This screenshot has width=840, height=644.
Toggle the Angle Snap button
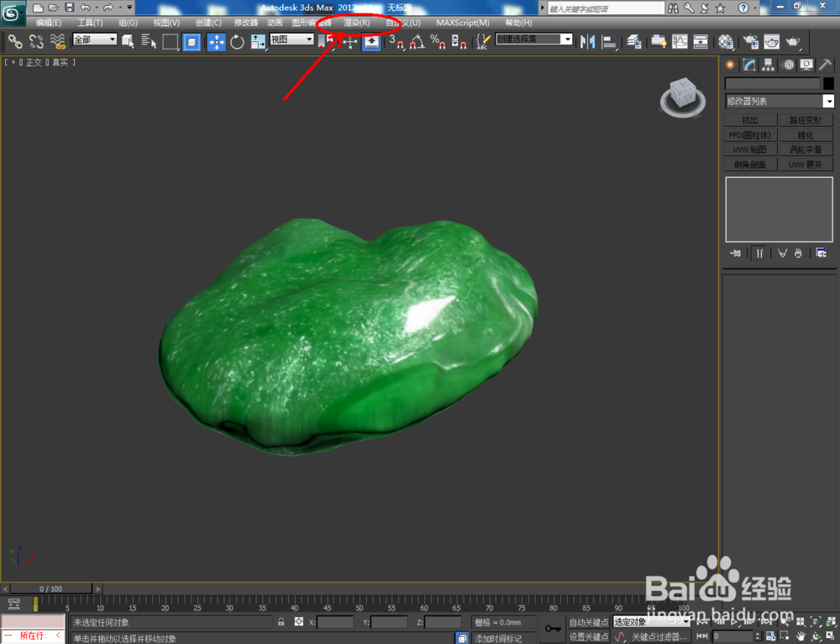coord(417,41)
